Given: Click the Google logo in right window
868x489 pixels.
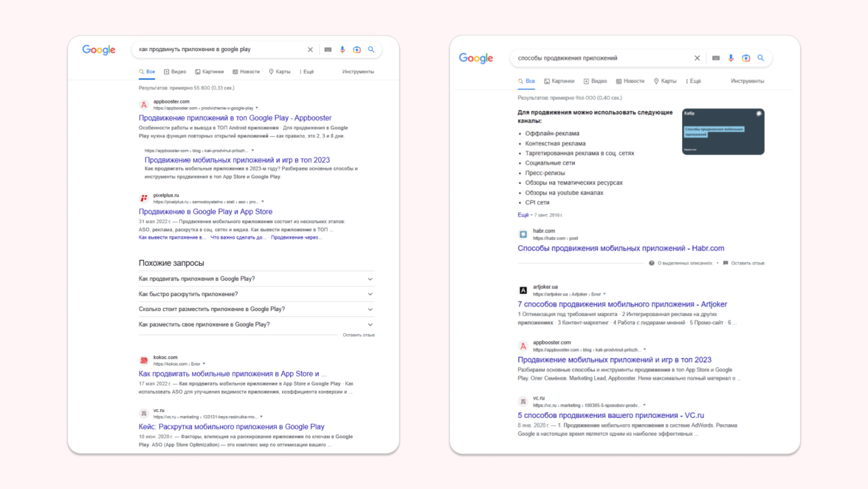Looking at the screenshot, I should tap(475, 58).
